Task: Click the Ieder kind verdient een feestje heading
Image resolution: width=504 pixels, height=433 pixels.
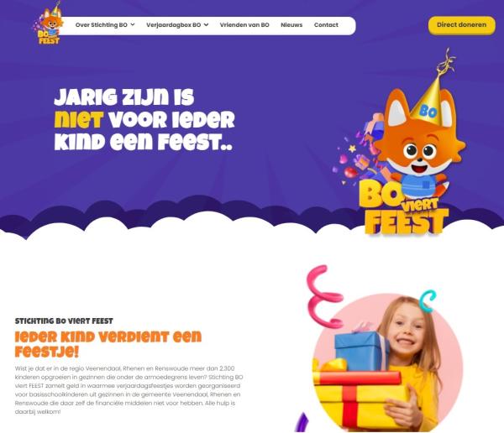Action: coord(108,344)
